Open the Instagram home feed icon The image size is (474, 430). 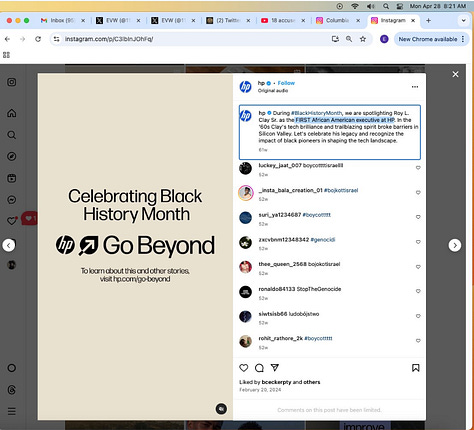[x=12, y=113]
